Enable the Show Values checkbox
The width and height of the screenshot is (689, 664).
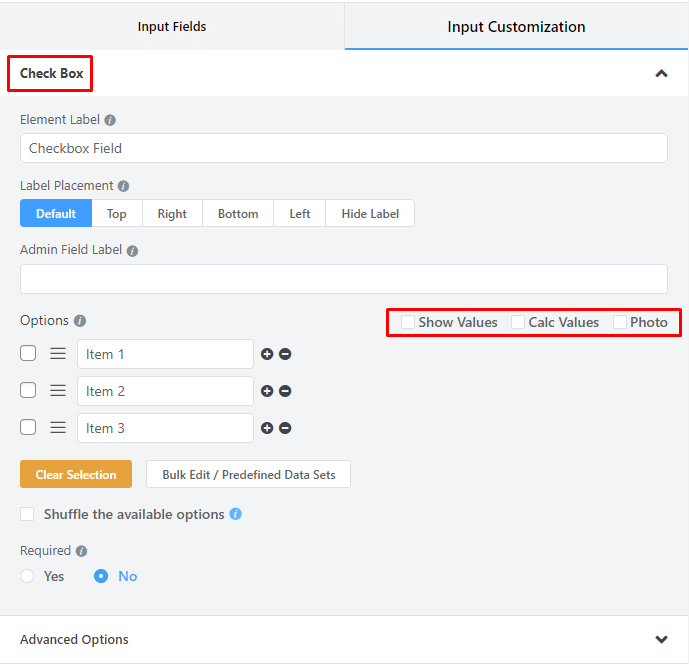408,322
